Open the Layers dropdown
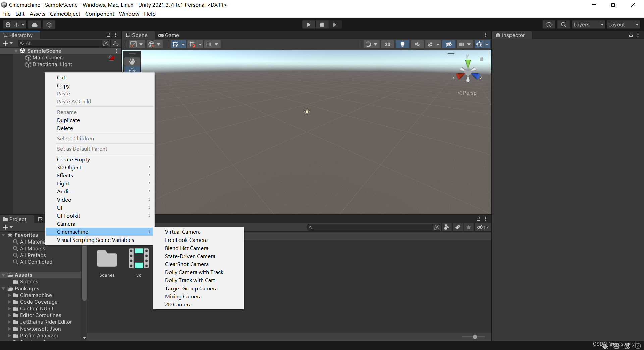 pos(588,25)
